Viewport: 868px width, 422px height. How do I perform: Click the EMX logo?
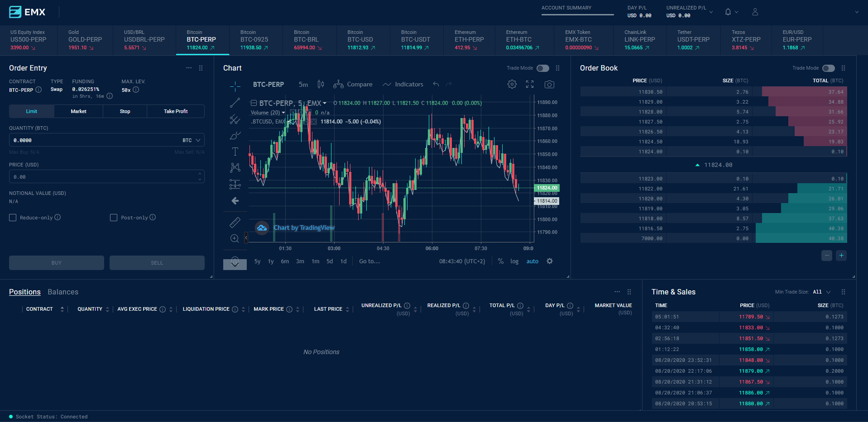[x=27, y=12]
